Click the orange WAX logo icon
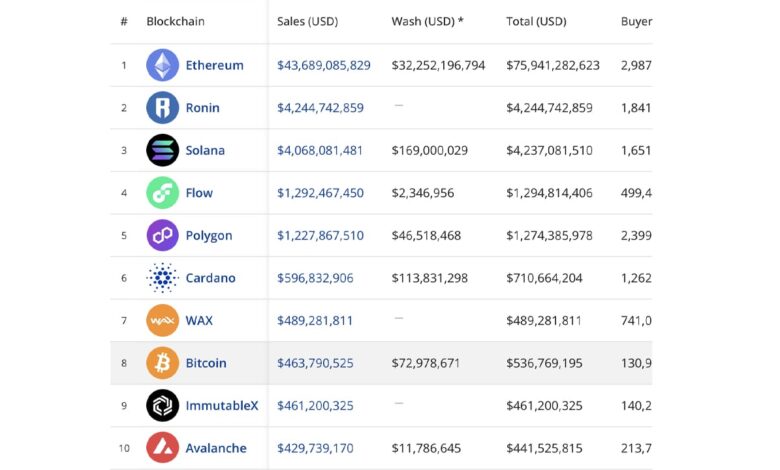Screen dimensions: 780x470 click(x=163, y=321)
